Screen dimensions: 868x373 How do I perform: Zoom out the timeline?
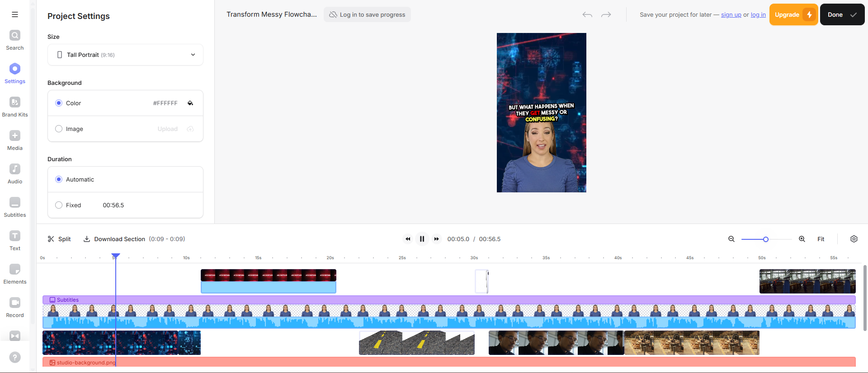(731, 239)
